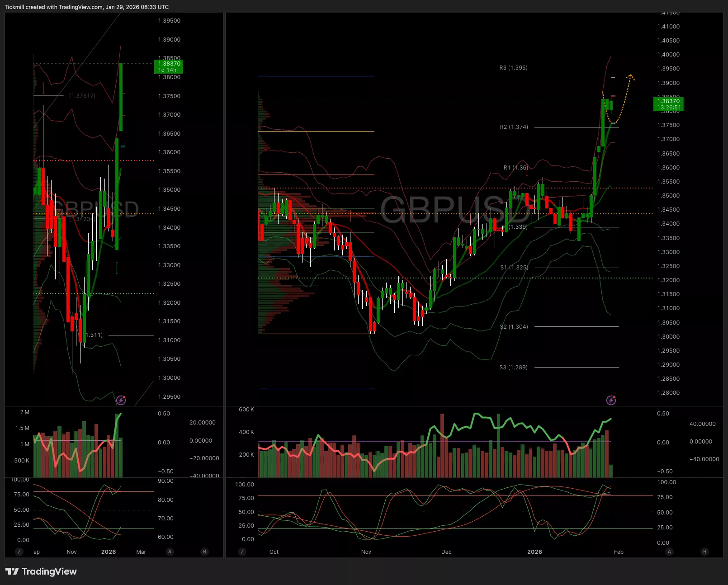
Task: Click the lightning event icon on left chart
Action: (121, 400)
